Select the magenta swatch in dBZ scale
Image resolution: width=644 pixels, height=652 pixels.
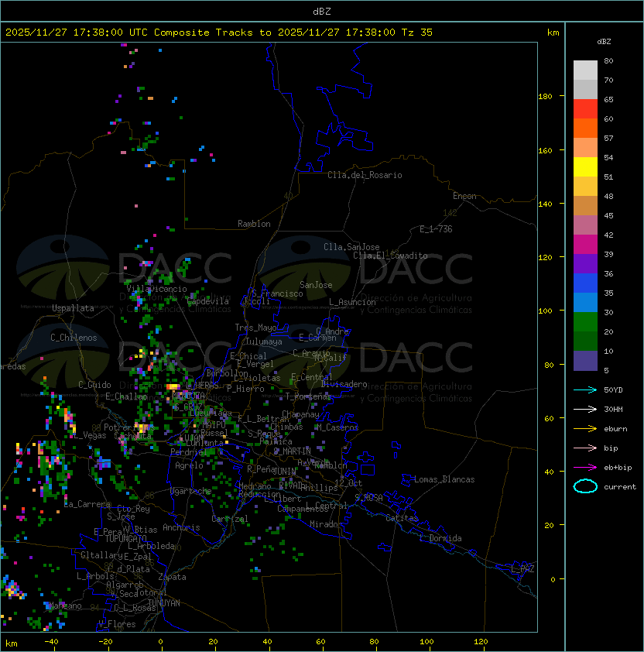585,244
